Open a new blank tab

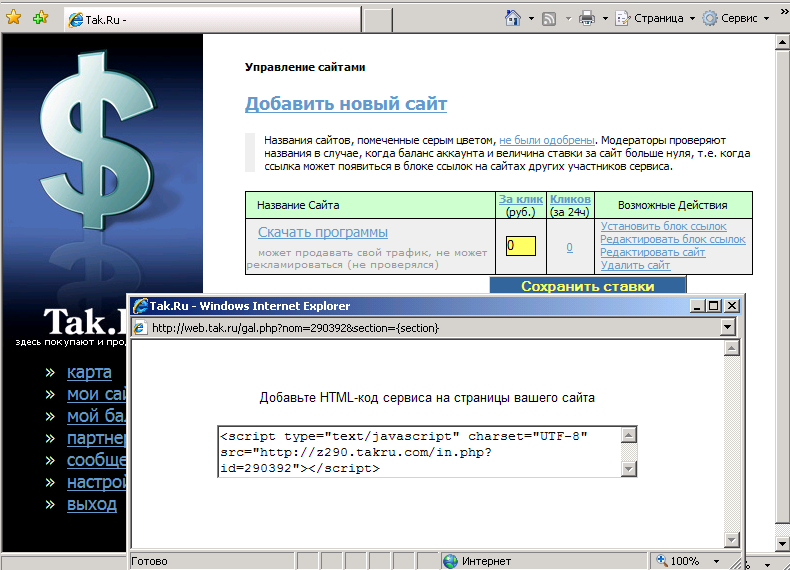click(x=377, y=20)
